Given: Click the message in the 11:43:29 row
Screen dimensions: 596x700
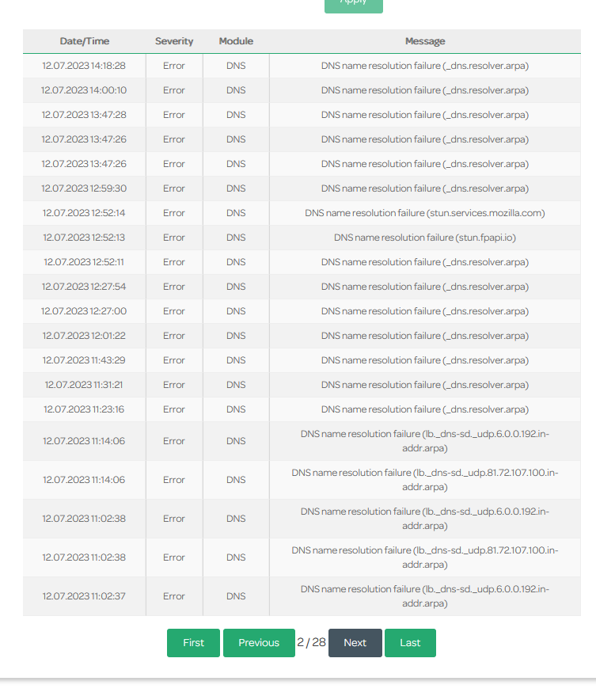Looking at the screenshot, I should (425, 360).
